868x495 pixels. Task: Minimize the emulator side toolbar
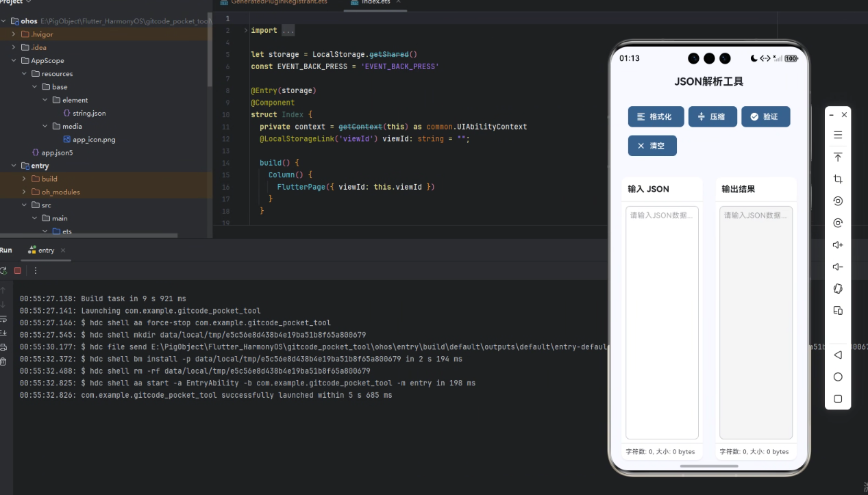coord(832,115)
